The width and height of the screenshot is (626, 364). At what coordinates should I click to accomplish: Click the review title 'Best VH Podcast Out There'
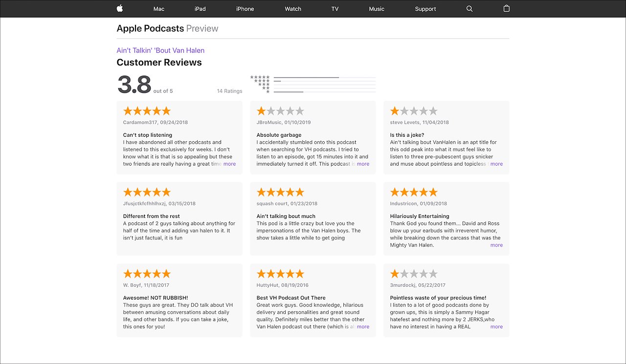pos(291,298)
